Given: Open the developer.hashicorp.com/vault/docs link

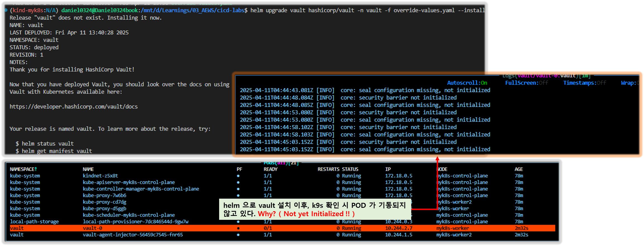Looking at the screenshot, I should click(x=74, y=107).
